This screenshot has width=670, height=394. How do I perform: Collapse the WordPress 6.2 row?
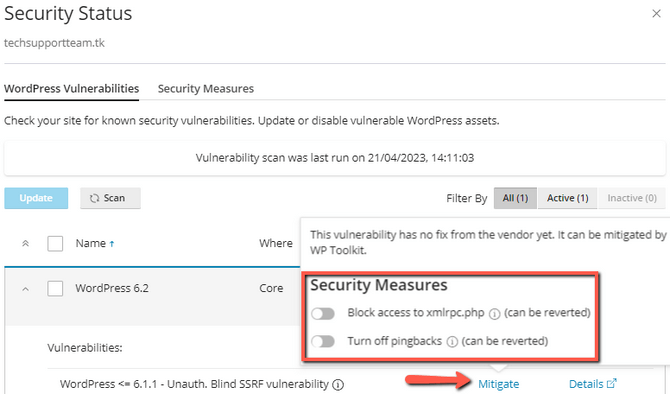26,289
